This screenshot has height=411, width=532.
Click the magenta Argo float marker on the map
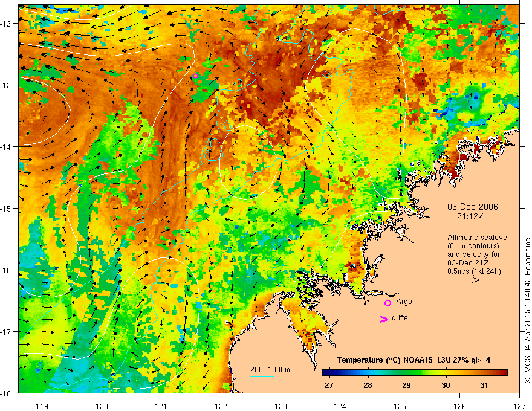point(195,76)
